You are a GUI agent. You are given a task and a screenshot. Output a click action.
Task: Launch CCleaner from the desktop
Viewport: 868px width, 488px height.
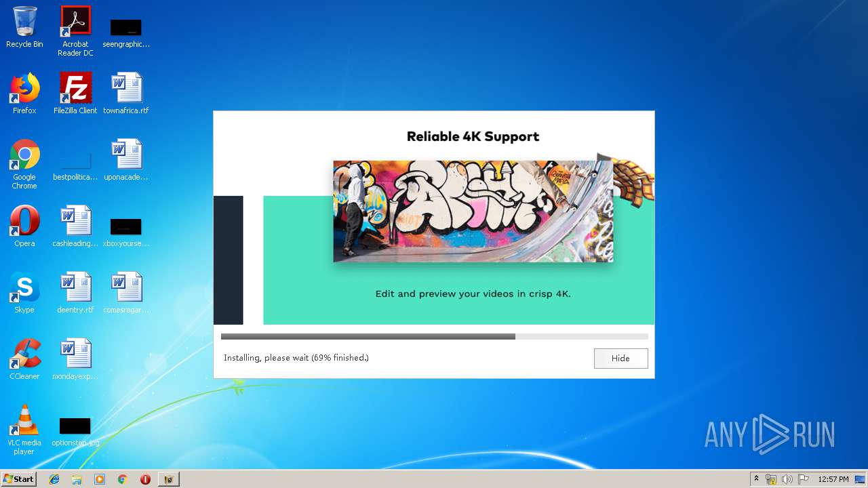click(x=24, y=359)
